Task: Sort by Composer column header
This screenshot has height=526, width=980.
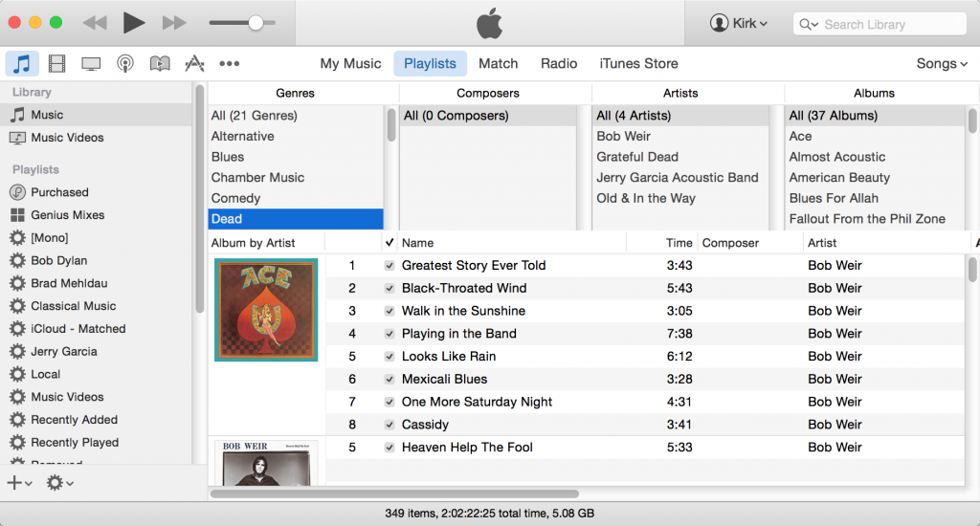Action: tap(750, 243)
